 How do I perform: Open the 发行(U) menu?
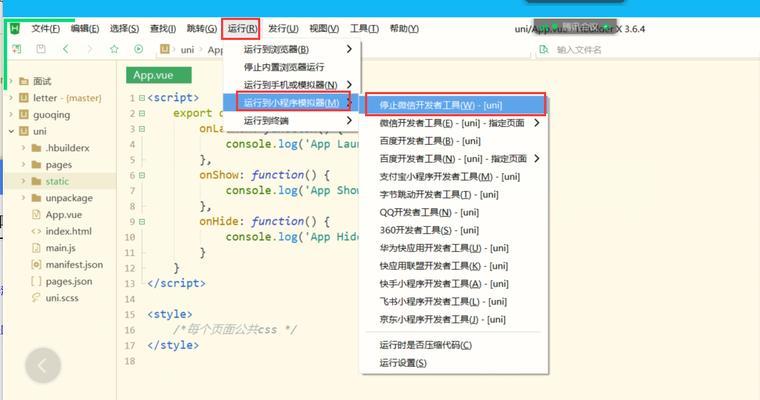[283, 29]
